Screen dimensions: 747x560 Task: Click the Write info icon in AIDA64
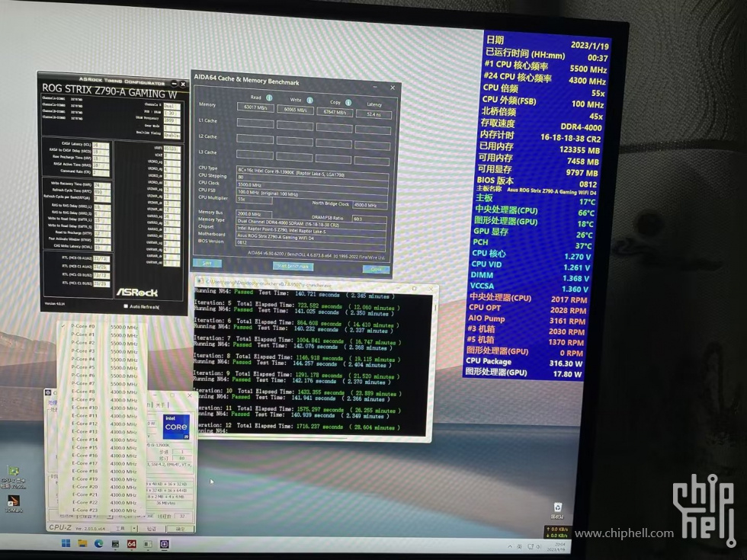309,100
